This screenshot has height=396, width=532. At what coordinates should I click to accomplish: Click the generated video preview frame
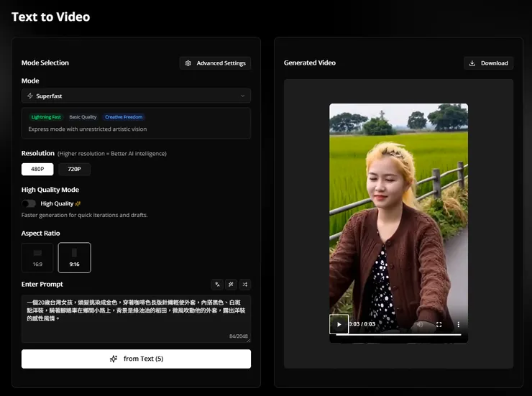(x=399, y=223)
